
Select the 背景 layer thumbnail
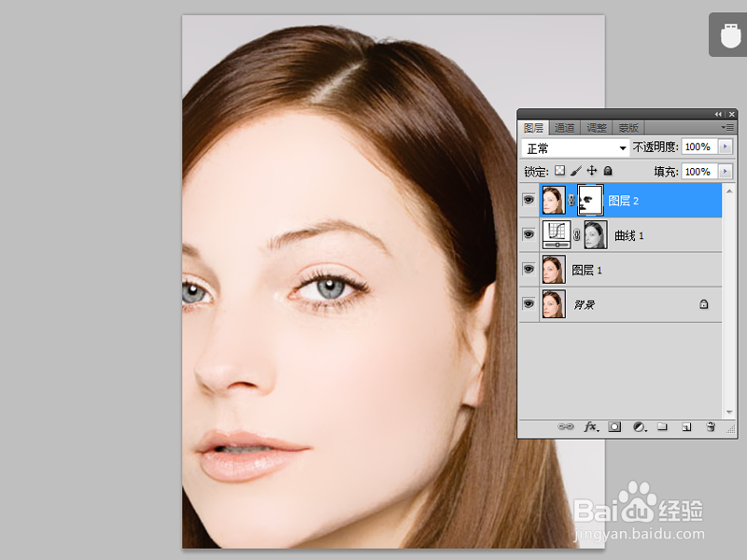(554, 304)
